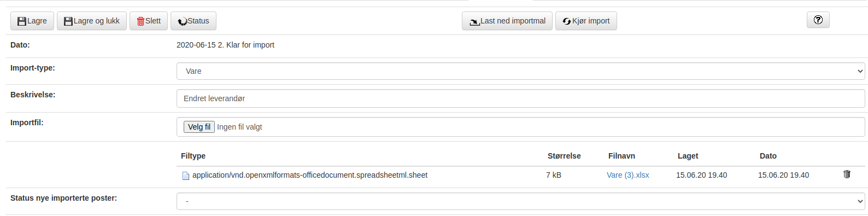Screen dimensions: 868x216
Task: Download template via Last ned importmal
Action: click(507, 21)
